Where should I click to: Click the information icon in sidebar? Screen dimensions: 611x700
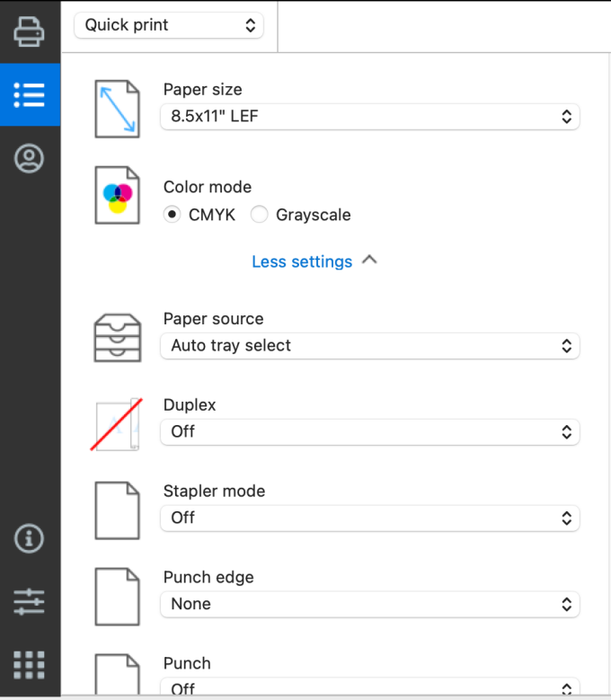click(x=30, y=538)
